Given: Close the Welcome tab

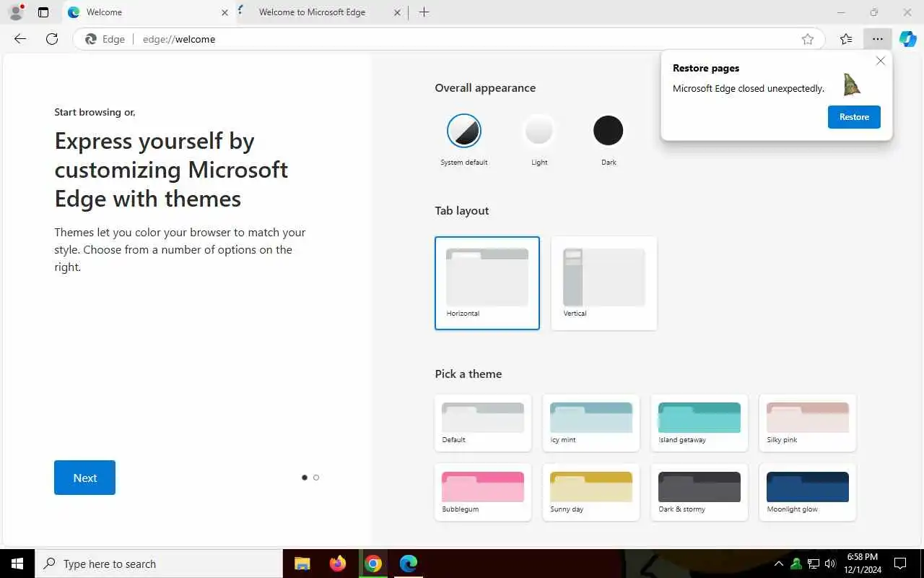Looking at the screenshot, I should pos(225,12).
